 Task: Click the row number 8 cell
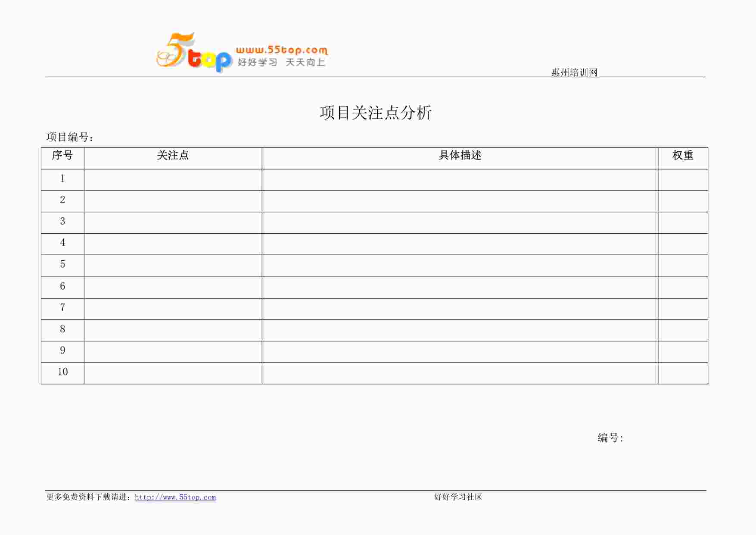pyautogui.click(x=62, y=331)
